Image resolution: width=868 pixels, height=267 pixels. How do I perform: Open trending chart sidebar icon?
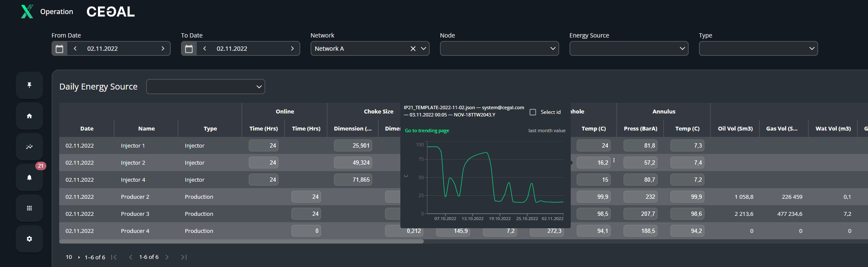[29, 147]
